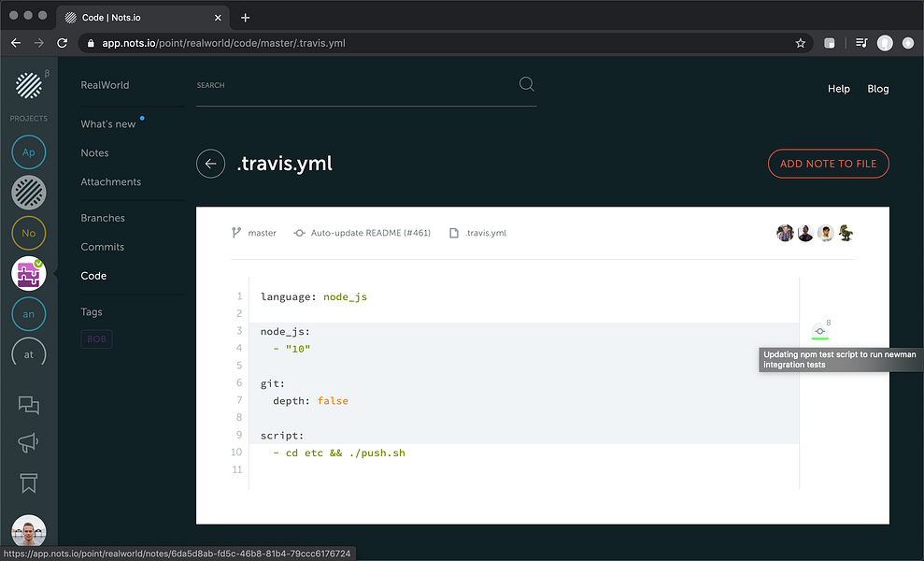Click the commit marker with count 8
The width and height of the screenshot is (924, 561).
coord(820,331)
